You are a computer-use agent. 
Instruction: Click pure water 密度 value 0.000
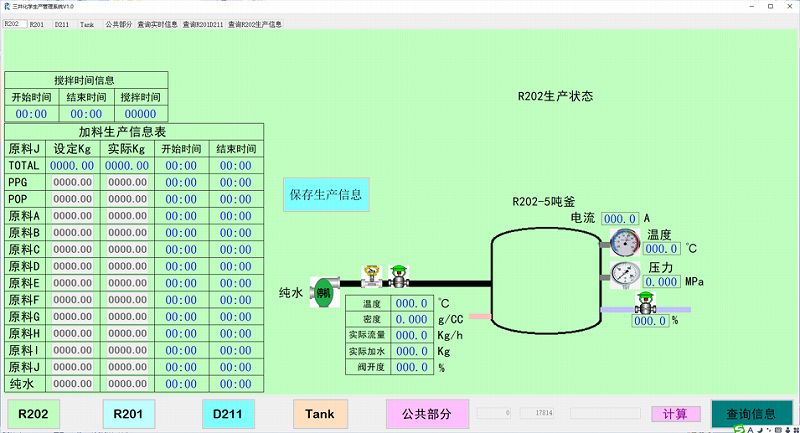tap(412, 319)
